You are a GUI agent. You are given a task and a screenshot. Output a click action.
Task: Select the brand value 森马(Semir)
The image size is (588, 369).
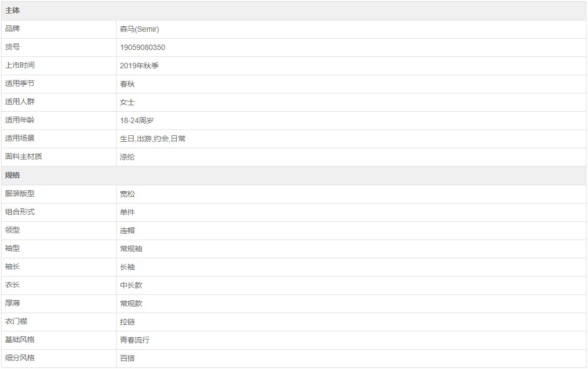[140, 29]
